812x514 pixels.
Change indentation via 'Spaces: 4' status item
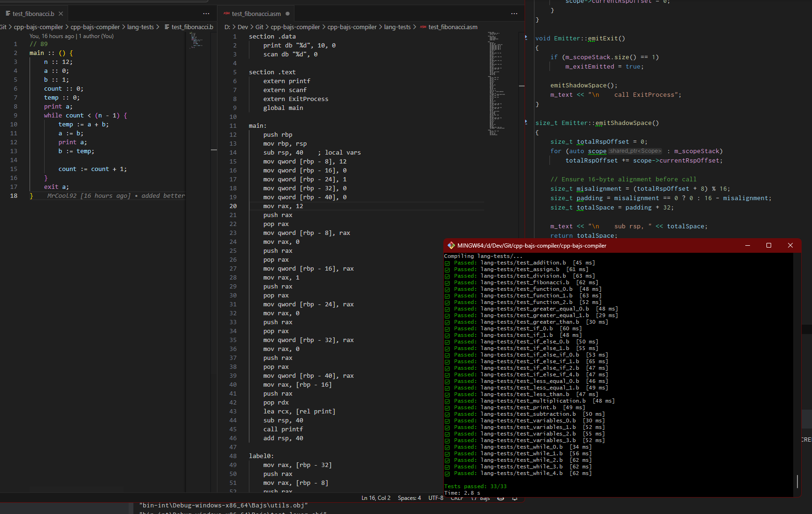tap(409, 498)
